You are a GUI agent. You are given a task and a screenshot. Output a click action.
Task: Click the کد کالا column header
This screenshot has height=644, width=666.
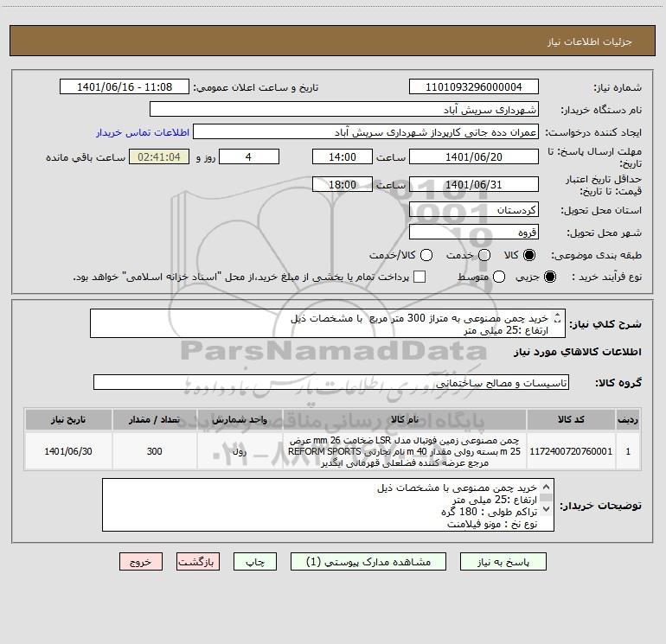(571, 420)
